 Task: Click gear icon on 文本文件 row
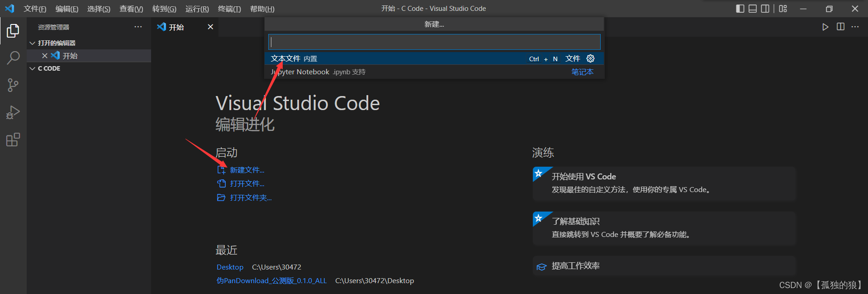(x=590, y=58)
